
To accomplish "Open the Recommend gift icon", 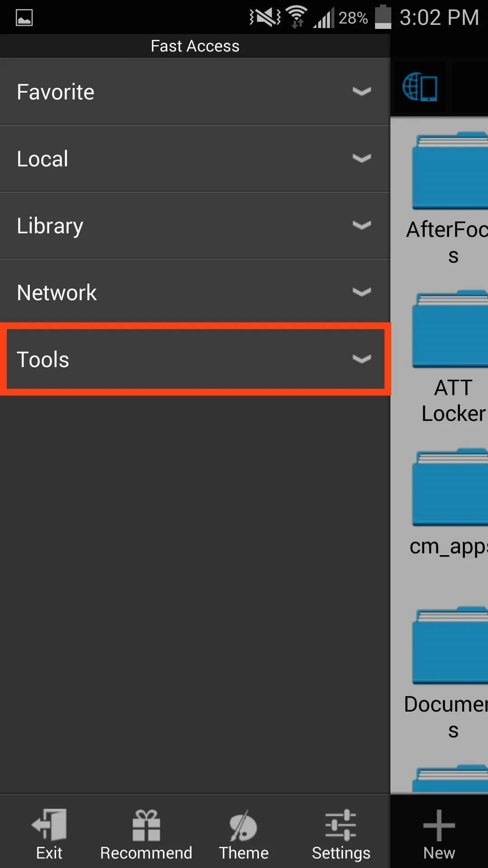I will (146, 825).
